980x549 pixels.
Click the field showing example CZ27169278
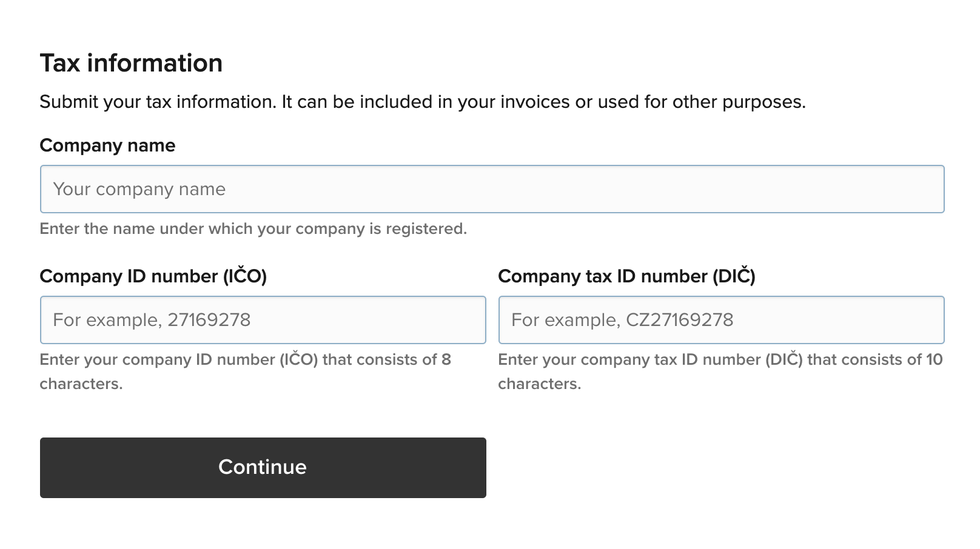point(721,319)
